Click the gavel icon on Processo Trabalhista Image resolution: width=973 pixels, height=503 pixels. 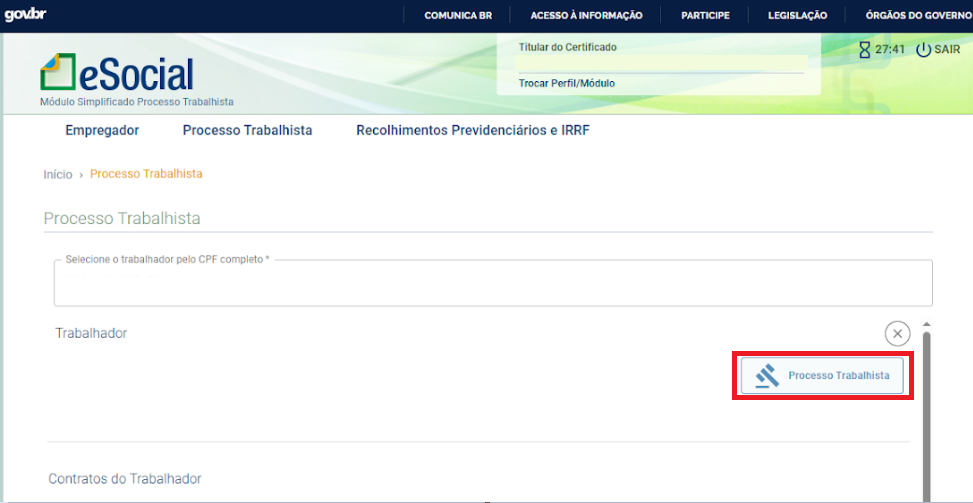point(767,376)
